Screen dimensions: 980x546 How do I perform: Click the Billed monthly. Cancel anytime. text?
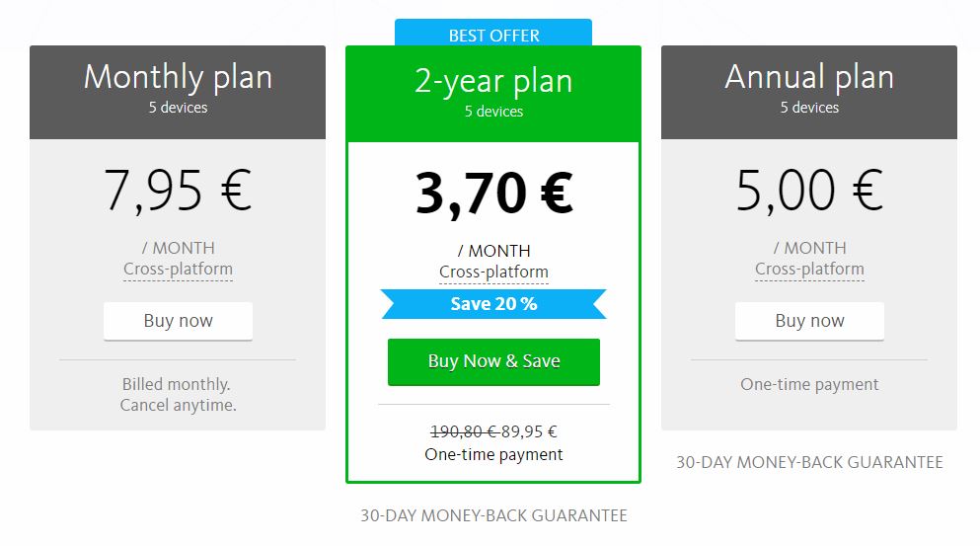coord(178,395)
